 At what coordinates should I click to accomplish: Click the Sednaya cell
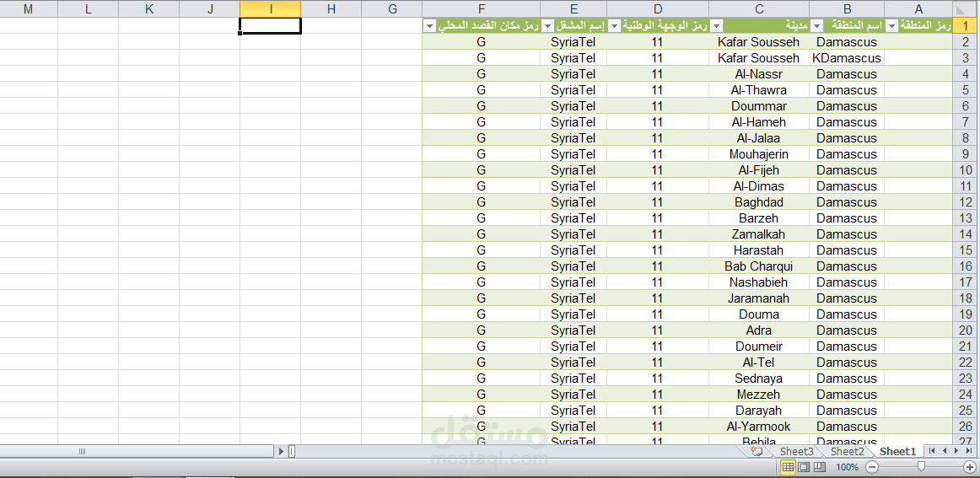[759, 379]
